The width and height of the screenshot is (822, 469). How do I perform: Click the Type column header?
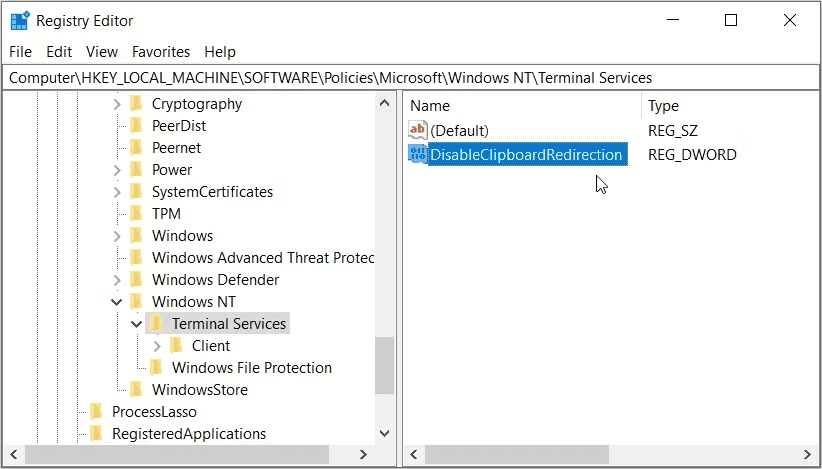663,106
